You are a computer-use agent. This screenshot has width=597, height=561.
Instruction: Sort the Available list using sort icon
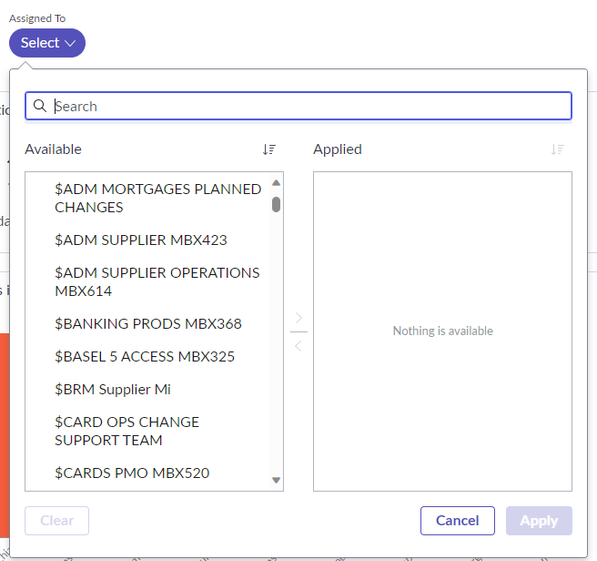(x=269, y=149)
